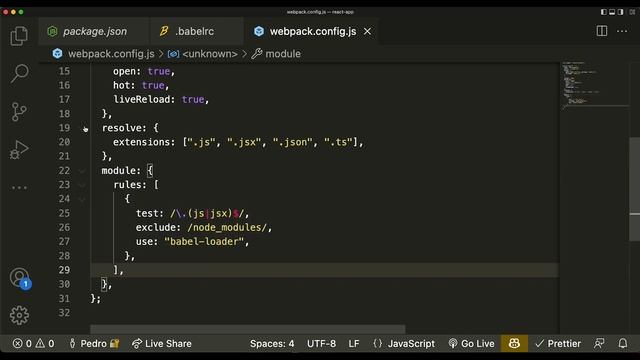Screen dimensions: 640x360
Task: Toggle secondary side bar layout icon
Action: pos(620,12)
